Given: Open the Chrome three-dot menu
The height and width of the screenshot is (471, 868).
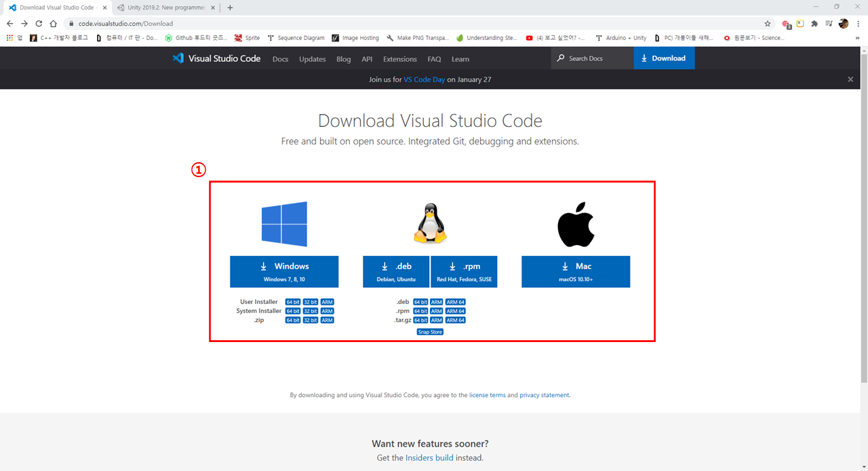Looking at the screenshot, I should (858, 23).
